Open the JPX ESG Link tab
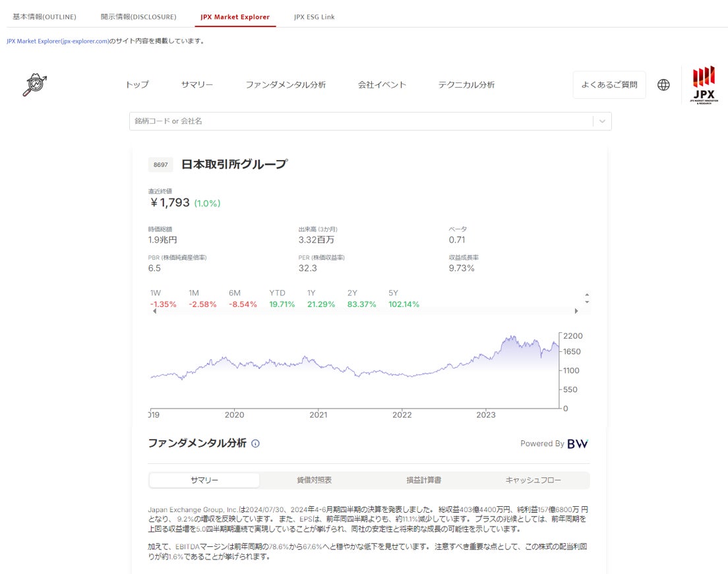Screen dimensions: 728x574 [315, 17]
